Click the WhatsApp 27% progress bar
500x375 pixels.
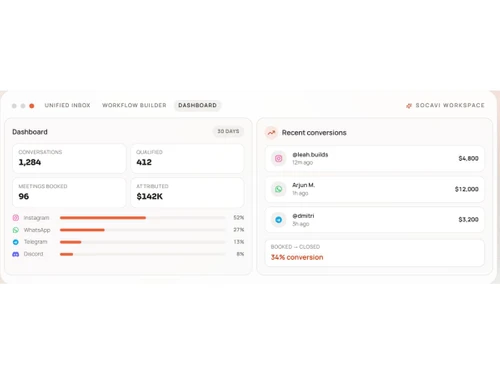(x=143, y=230)
